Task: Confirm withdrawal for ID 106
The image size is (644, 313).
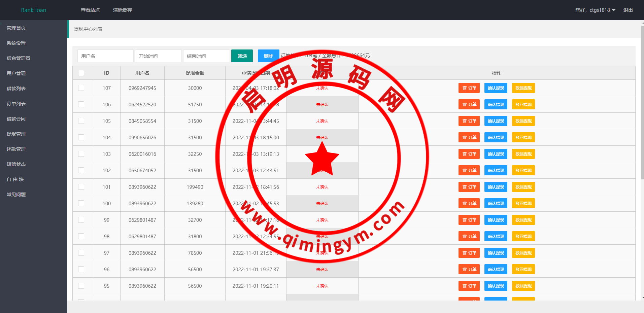Action: [496, 105]
